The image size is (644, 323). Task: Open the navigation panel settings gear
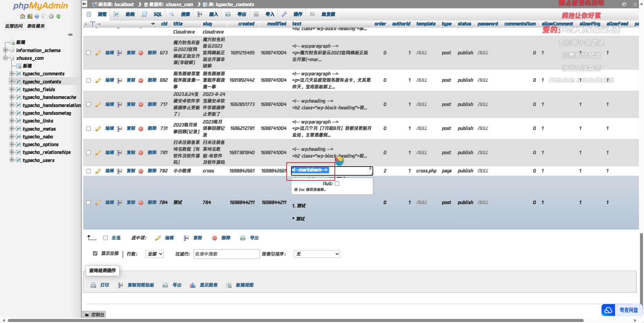pyautogui.click(x=51, y=16)
